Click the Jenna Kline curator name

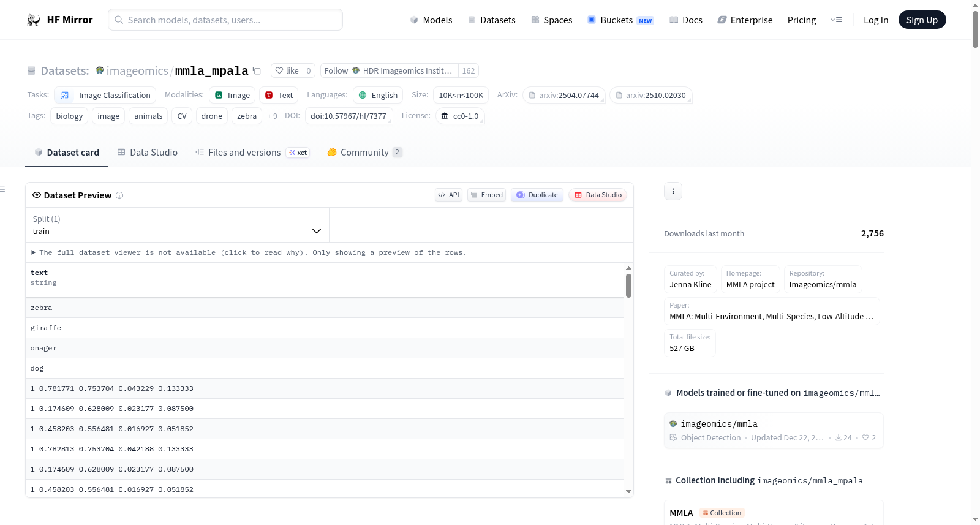690,284
